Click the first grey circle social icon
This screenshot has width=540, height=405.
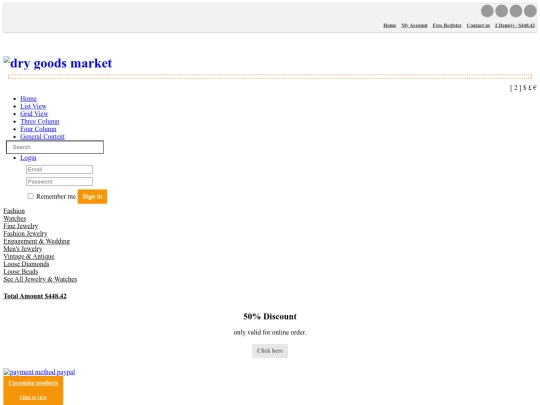coord(487,11)
